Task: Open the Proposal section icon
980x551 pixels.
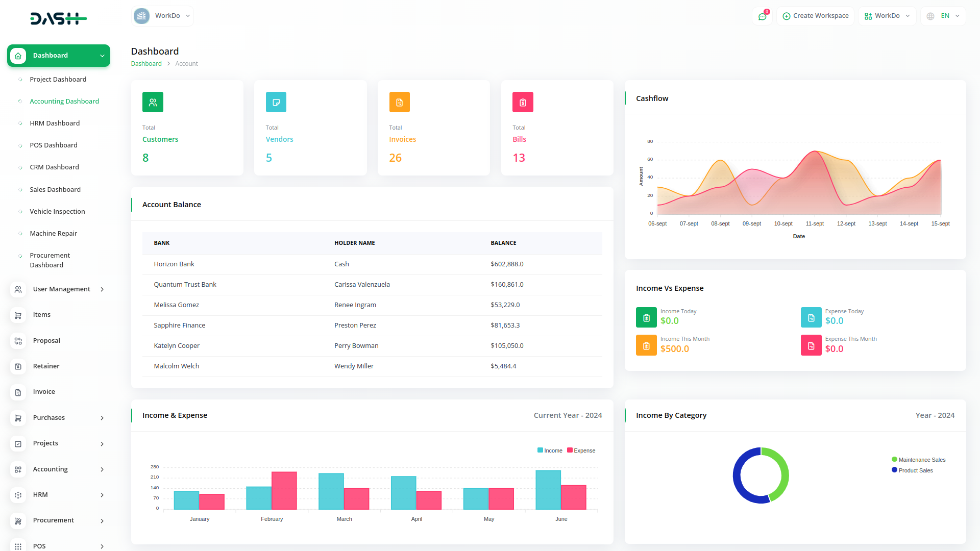Action: pyautogui.click(x=18, y=341)
